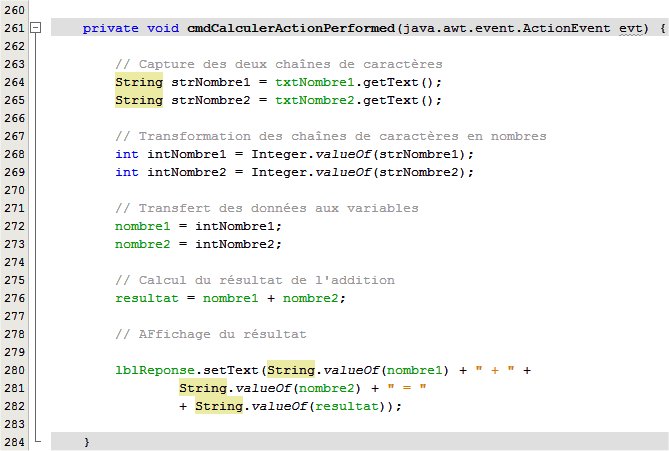
Task: Click highlighted 'String' on line 281
Action: point(203,388)
